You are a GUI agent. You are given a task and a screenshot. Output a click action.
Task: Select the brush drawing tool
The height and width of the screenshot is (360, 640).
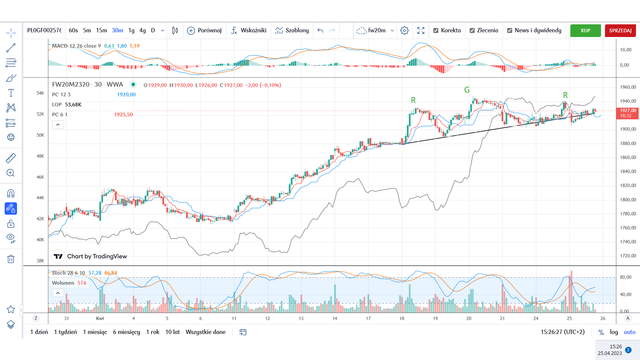click(11, 78)
